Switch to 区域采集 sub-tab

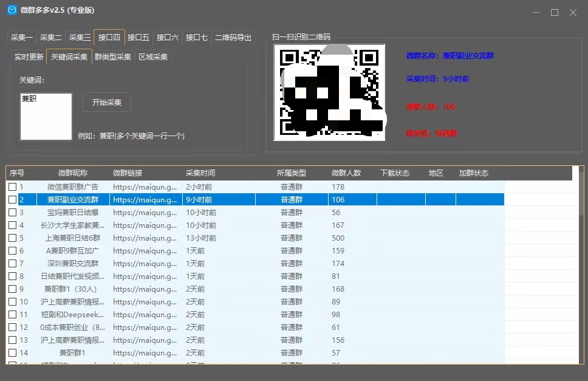[153, 57]
